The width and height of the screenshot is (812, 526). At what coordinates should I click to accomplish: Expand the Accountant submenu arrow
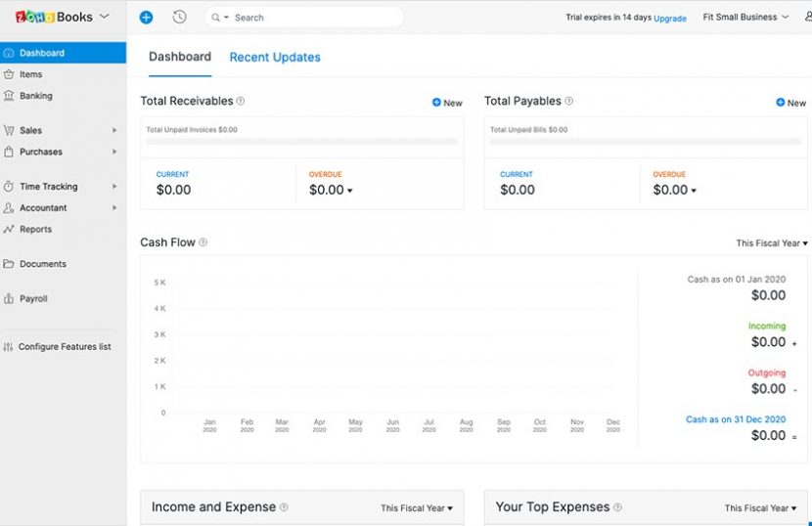coord(114,207)
